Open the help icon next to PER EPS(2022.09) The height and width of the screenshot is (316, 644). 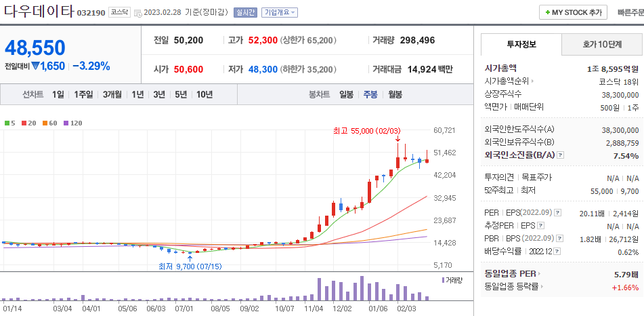(557, 213)
